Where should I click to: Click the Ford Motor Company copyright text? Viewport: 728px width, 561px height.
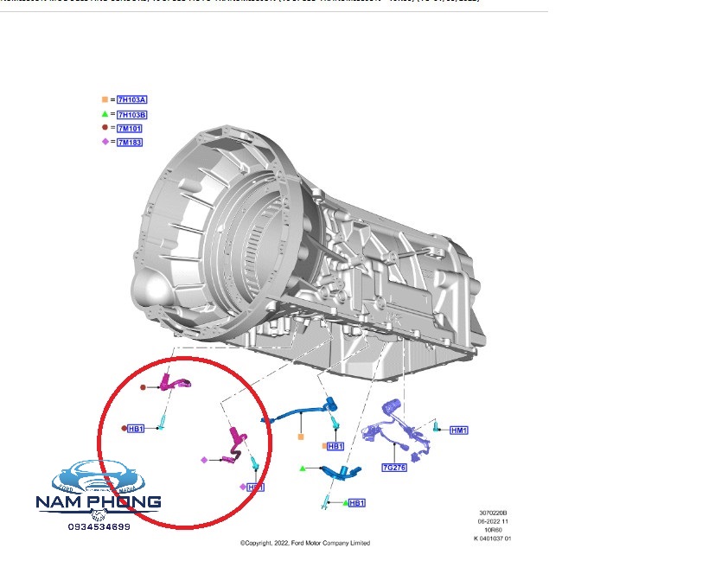pos(305,543)
